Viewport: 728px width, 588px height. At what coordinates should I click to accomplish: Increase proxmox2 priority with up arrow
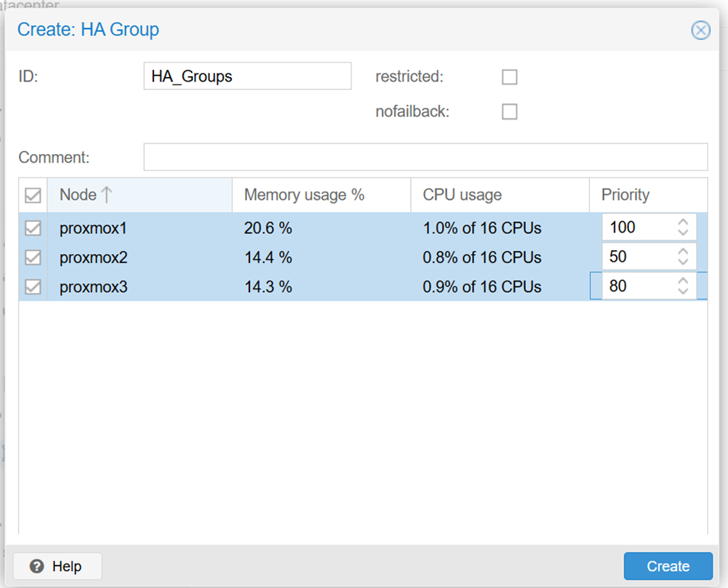[x=683, y=252]
